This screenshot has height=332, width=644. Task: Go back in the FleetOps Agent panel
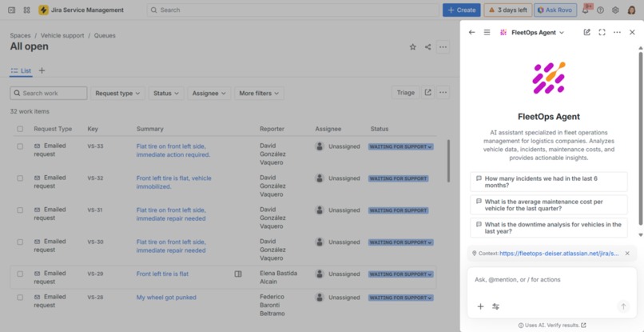(x=472, y=32)
